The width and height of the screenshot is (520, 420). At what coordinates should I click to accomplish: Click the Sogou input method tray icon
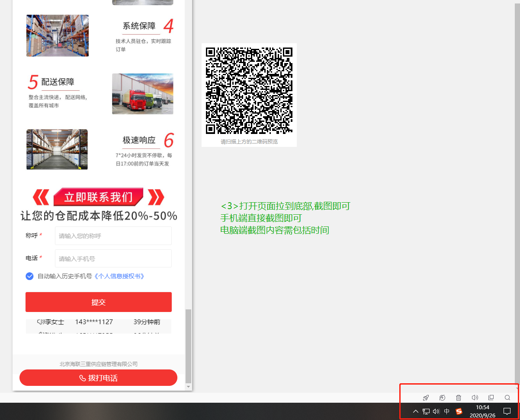(x=459, y=411)
